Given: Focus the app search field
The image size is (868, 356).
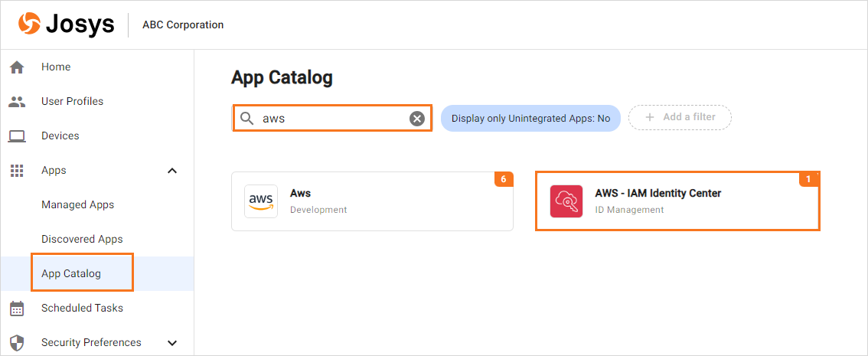Looking at the screenshot, I should (332, 118).
